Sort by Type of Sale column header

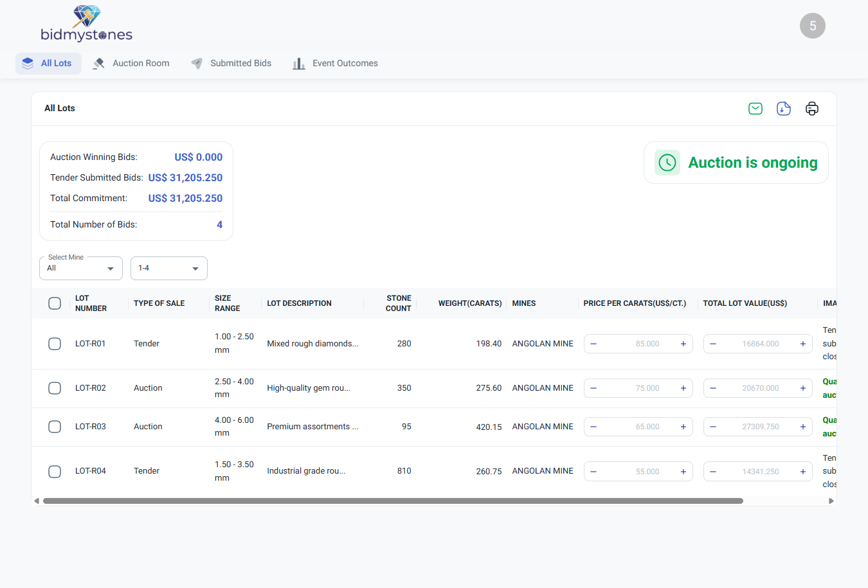(x=159, y=303)
